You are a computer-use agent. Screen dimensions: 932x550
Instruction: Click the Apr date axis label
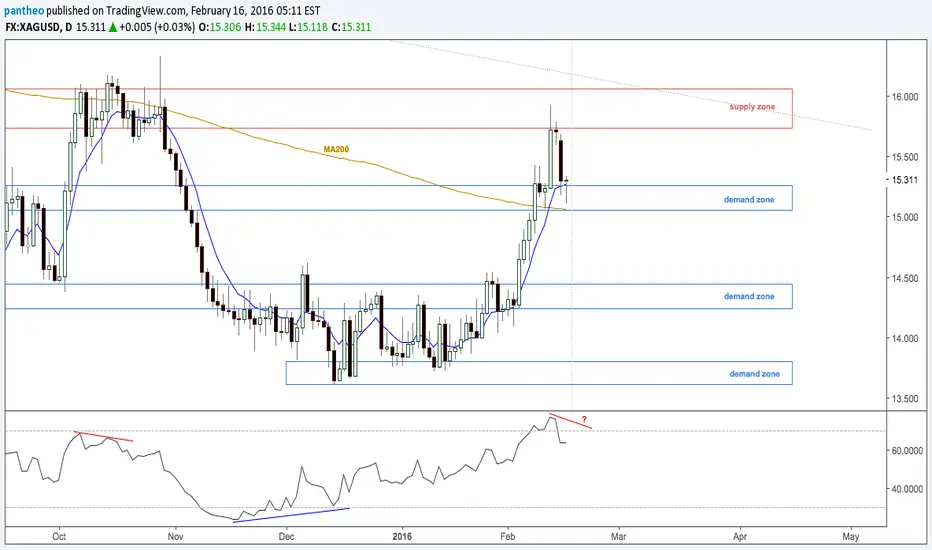(x=740, y=536)
